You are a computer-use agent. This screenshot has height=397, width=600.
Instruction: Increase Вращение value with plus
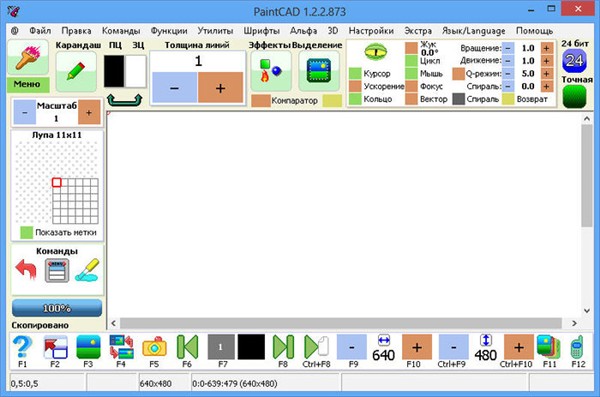[546, 48]
